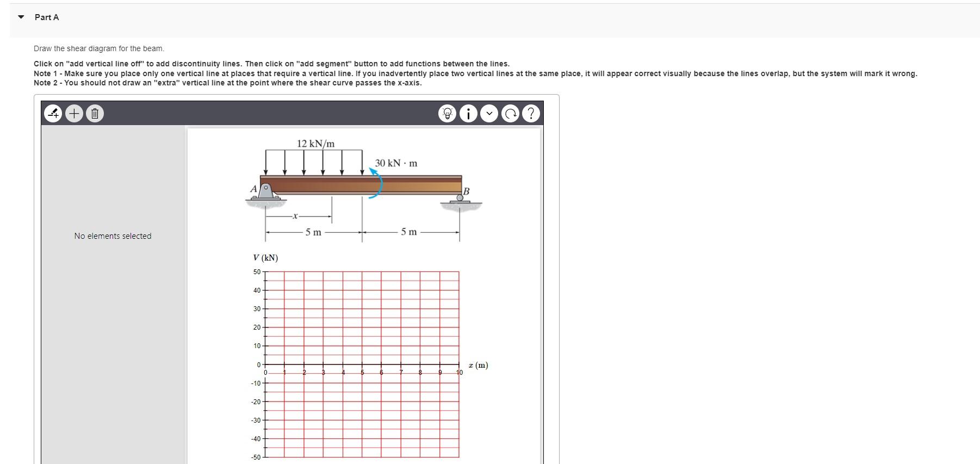
Task: Click the trash delete icon
Action: [x=95, y=114]
